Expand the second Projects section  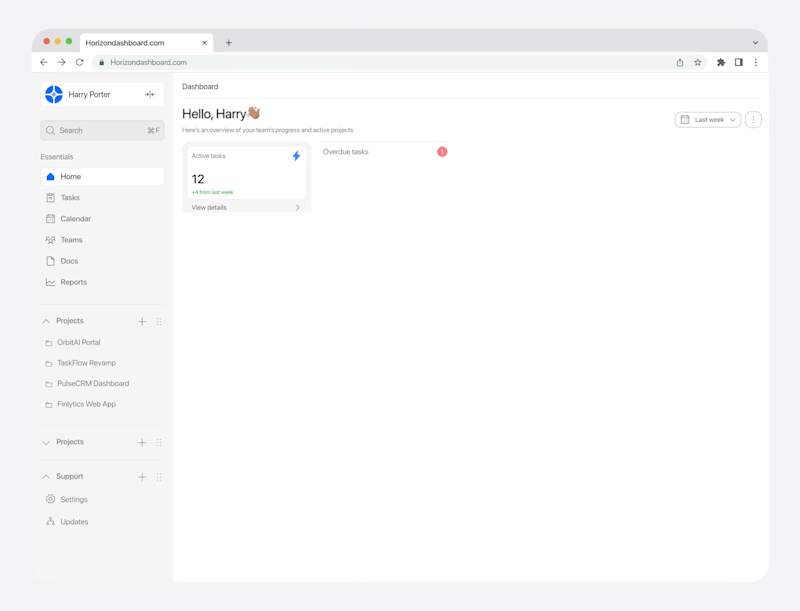46,442
